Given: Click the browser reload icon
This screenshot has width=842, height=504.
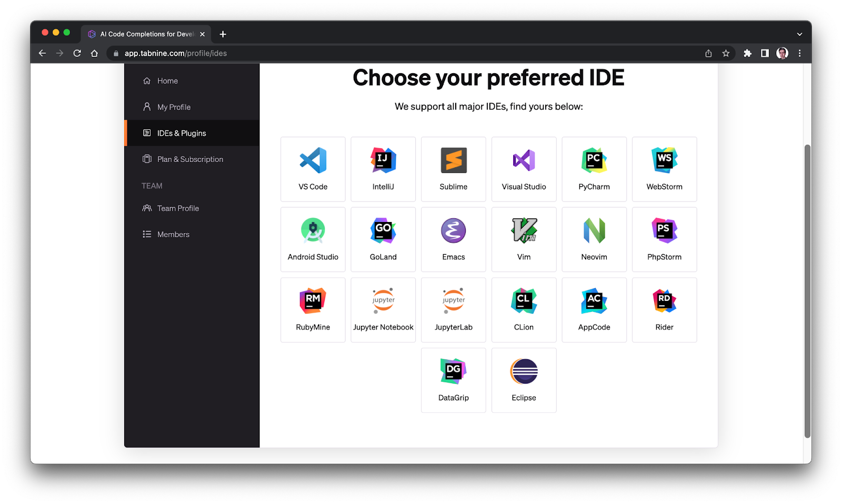Looking at the screenshot, I should click(x=77, y=53).
